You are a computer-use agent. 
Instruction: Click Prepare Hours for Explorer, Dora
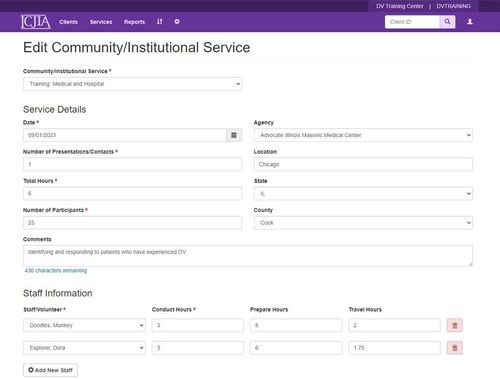[x=296, y=348]
